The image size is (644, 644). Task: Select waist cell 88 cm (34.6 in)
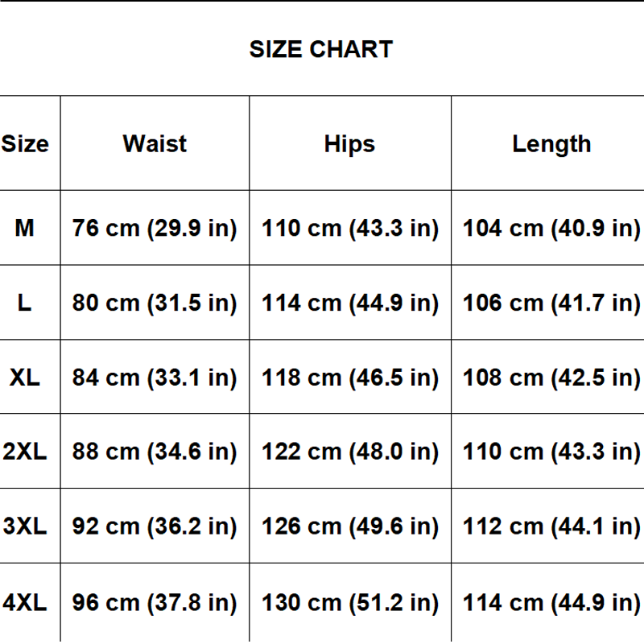pos(155,452)
